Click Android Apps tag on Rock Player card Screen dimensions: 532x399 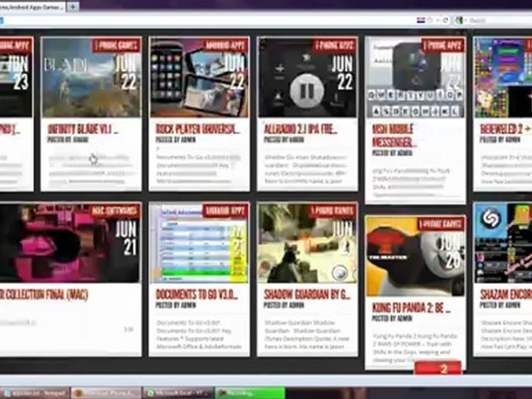[x=224, y=45]
